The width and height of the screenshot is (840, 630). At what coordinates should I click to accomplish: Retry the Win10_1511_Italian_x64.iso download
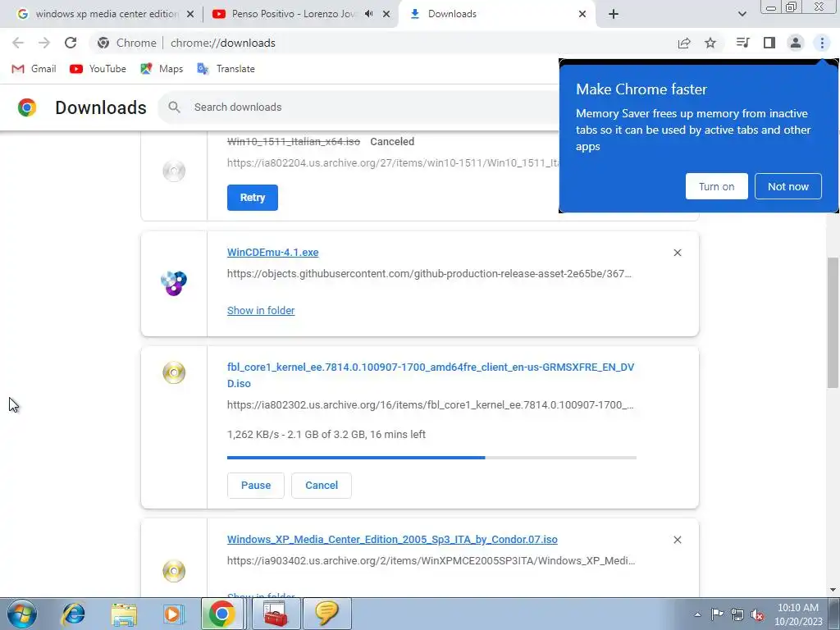click(x=253, y=198)
